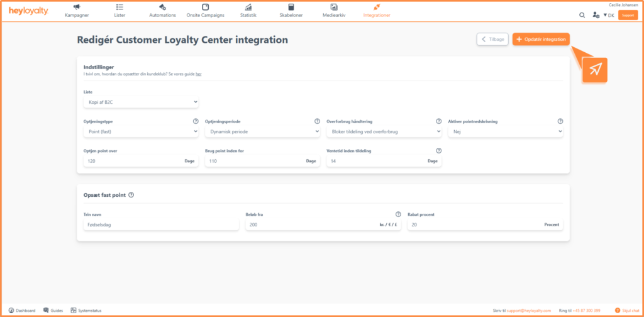Click the Indstillinger section heading
This screenshot has width=644, height=317.
coord(99,67)
